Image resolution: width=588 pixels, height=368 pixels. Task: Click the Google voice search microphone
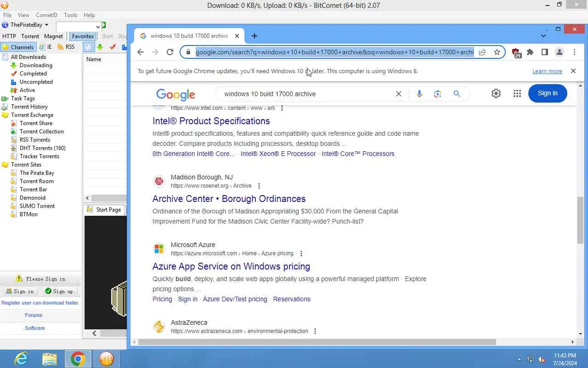[x=419, y=94]
